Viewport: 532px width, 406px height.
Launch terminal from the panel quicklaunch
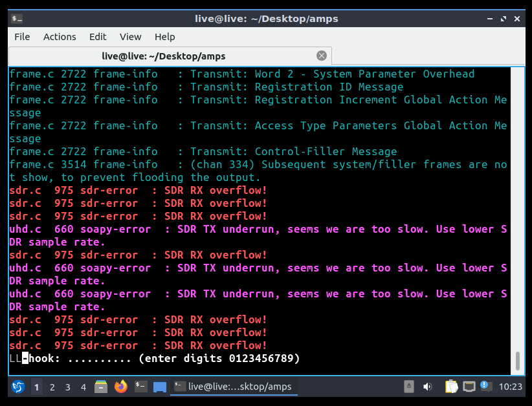pyautogui.click(x=141, y=387)
